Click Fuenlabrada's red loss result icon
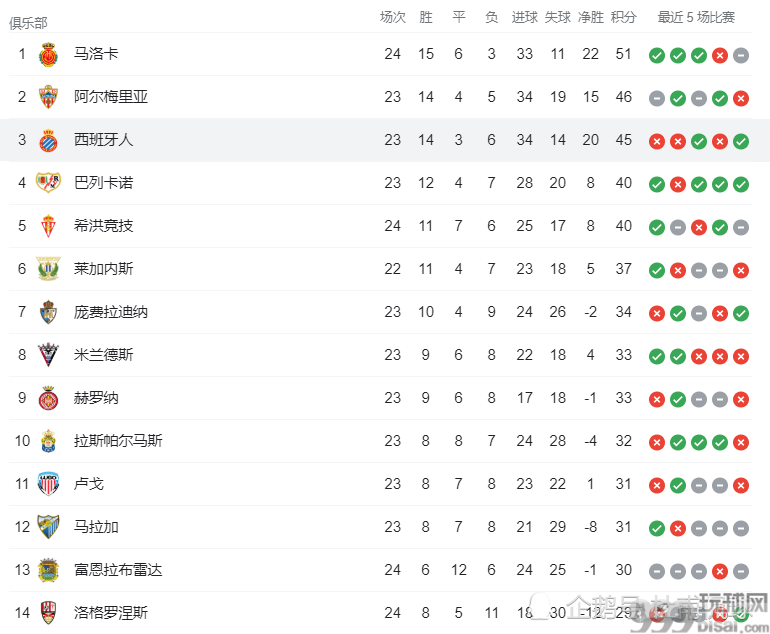This screenshot has height=634, width=770. [720, 571]
